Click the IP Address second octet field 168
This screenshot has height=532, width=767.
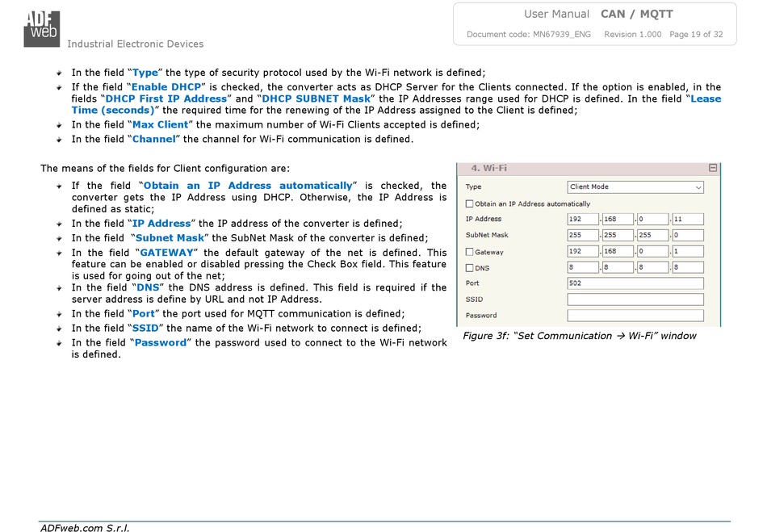pos(618,219)
